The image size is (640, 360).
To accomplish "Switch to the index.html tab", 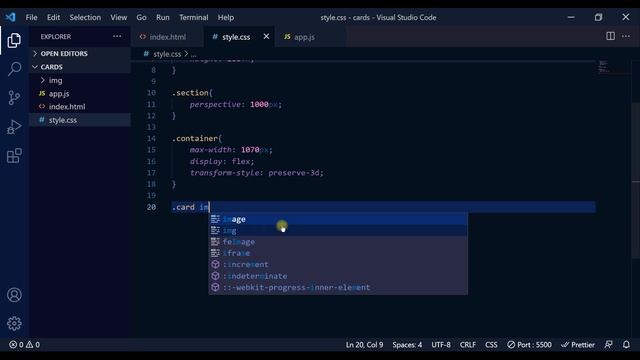I will click(x=167, y=37).
